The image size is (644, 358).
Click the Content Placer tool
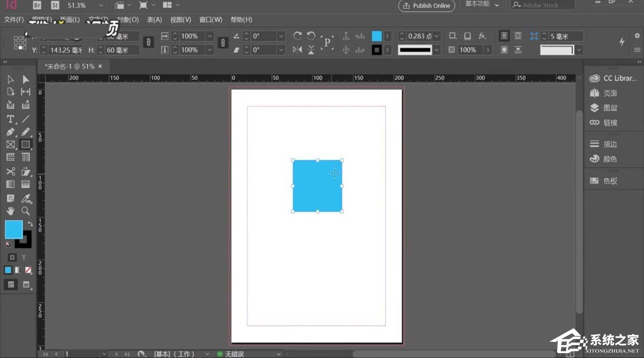[x=26, y=105]
